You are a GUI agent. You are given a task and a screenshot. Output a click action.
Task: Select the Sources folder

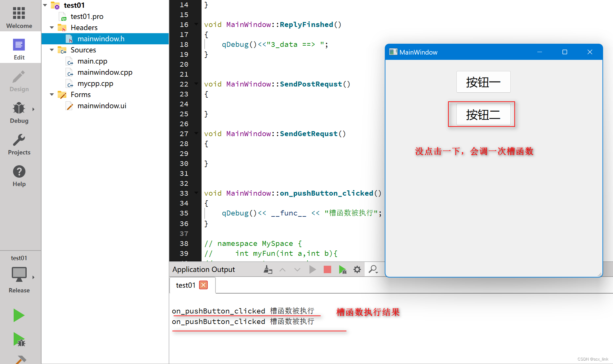(83, 50)
